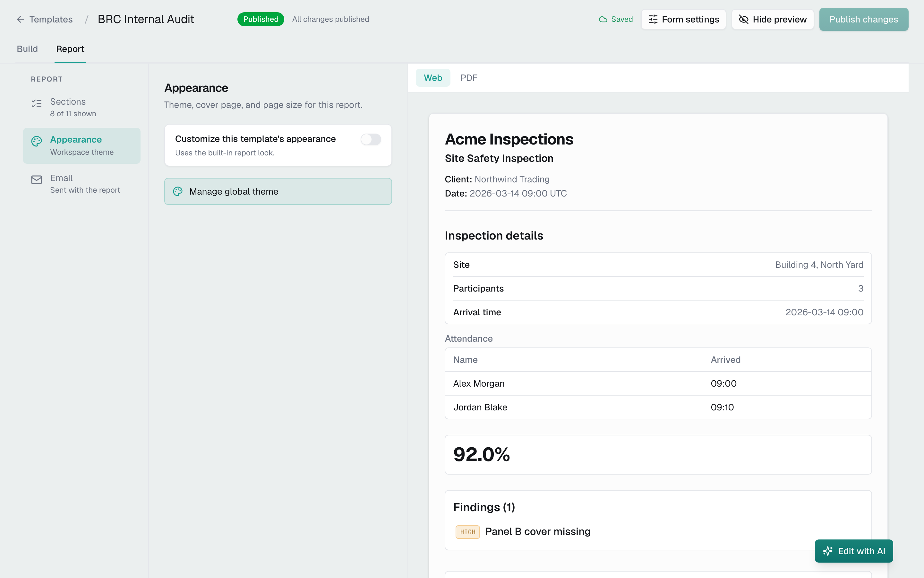Click Hide preview button
Viewport: 924px width, 578px height.
click(x=773, y=19)
